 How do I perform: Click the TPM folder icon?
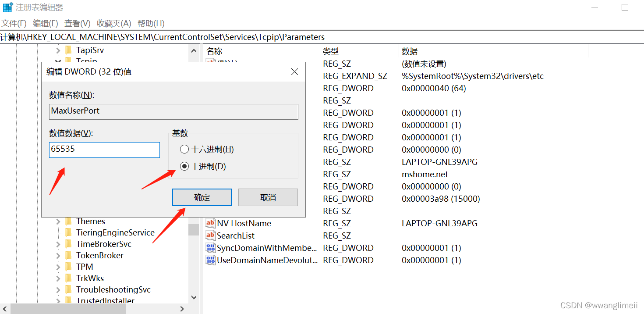pos(68,267)
